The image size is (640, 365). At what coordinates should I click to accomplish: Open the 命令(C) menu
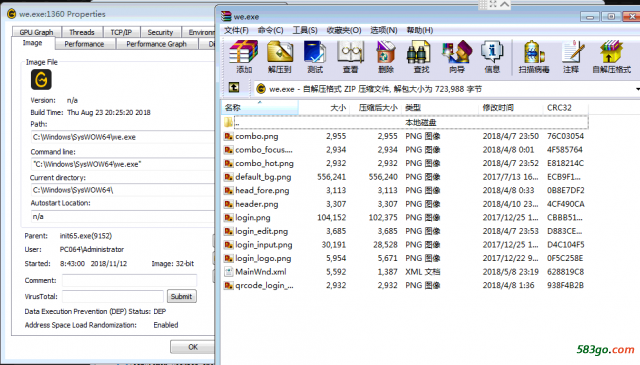271,30
